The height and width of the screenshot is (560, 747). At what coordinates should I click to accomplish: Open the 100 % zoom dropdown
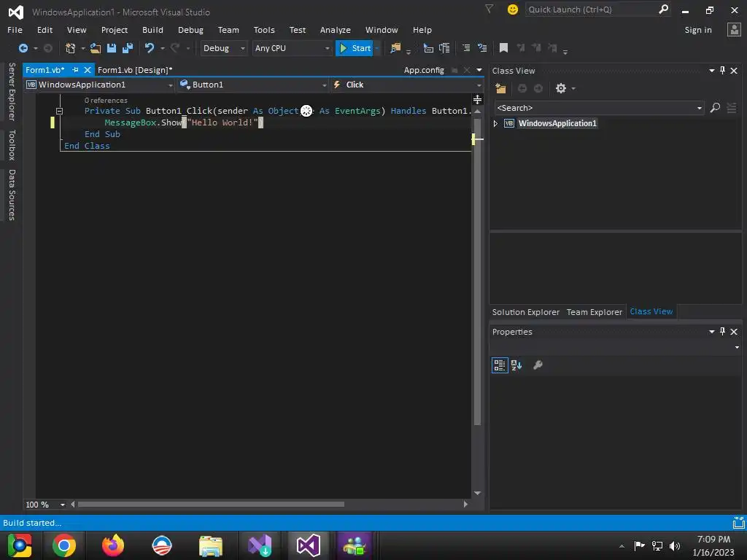pos(63,505)
